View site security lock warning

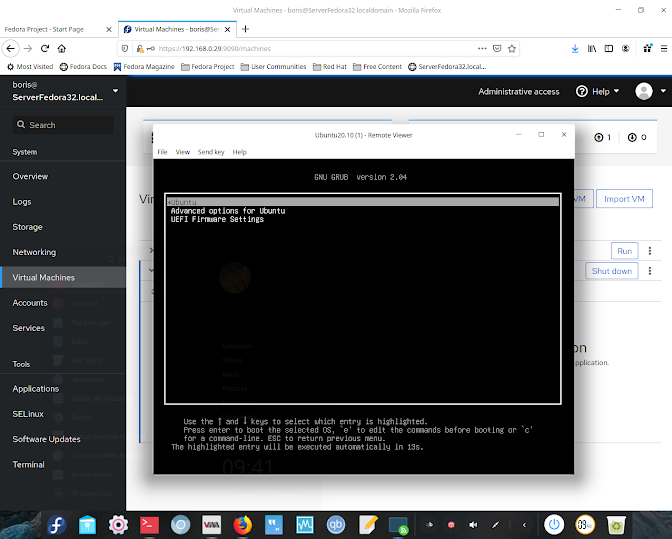[140, 48]
